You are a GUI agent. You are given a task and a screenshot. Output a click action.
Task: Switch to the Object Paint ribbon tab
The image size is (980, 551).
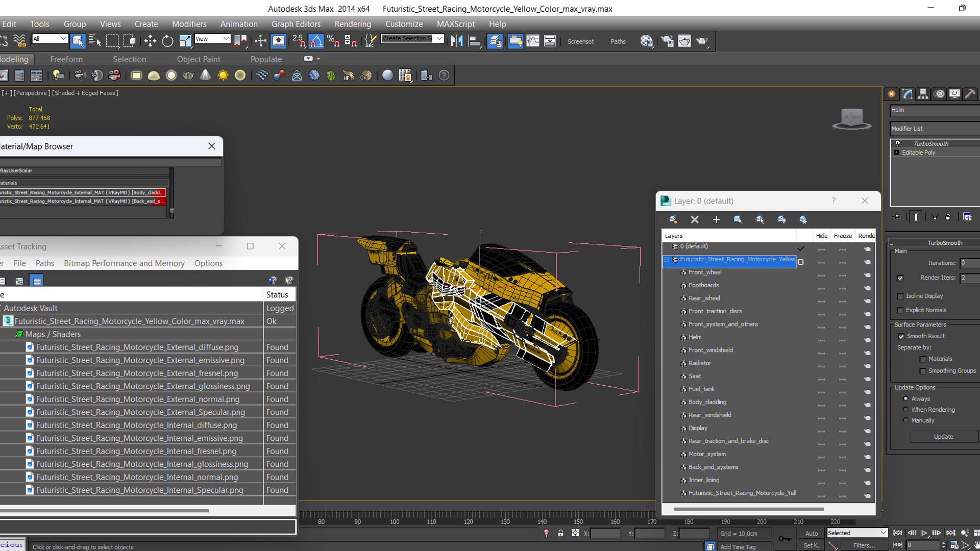[199, 59]
